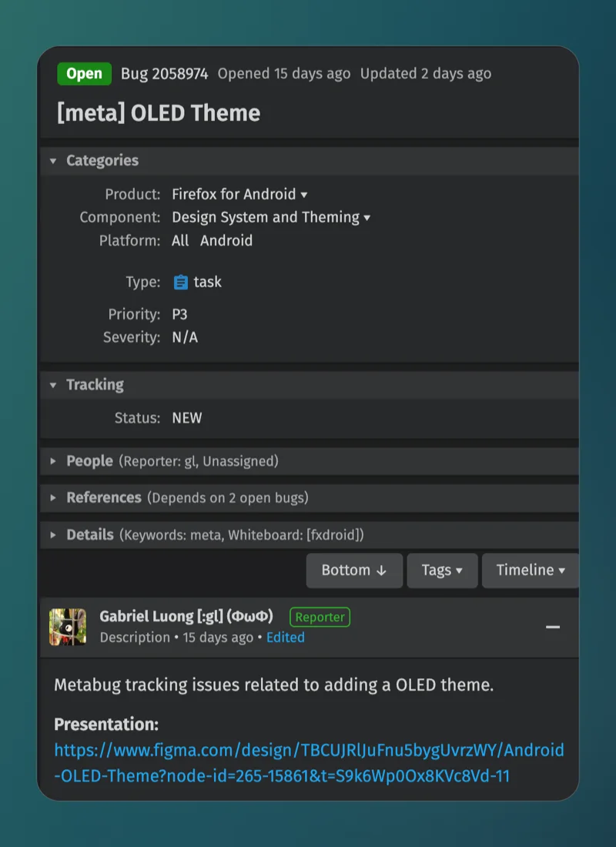Click the green Open status badge
Viewport: 616px width, 847px height.
click(x=84, y=74)
